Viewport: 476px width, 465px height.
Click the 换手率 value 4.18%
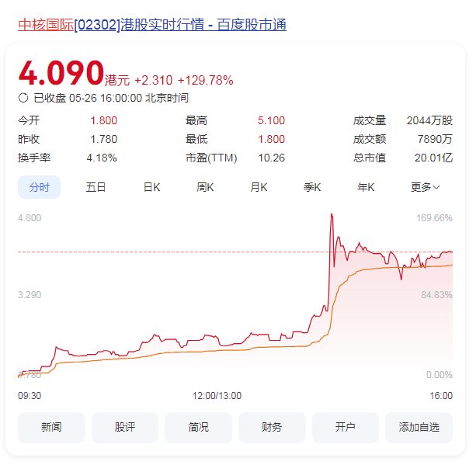coord(102,158)
